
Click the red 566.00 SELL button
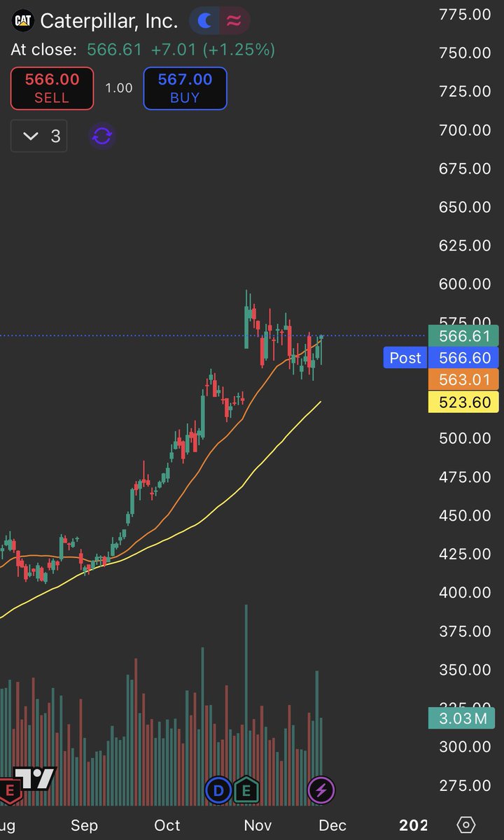52,88
